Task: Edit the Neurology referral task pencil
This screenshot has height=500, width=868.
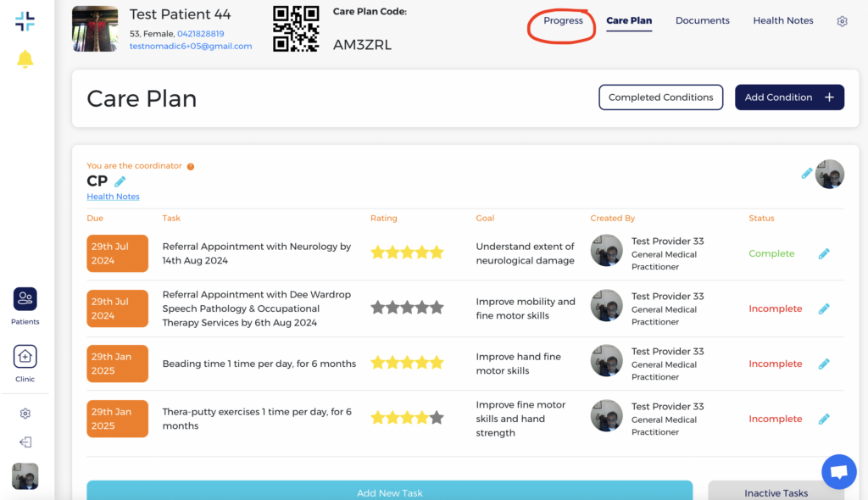Action: pyautogui.click(x=823, y=253)
